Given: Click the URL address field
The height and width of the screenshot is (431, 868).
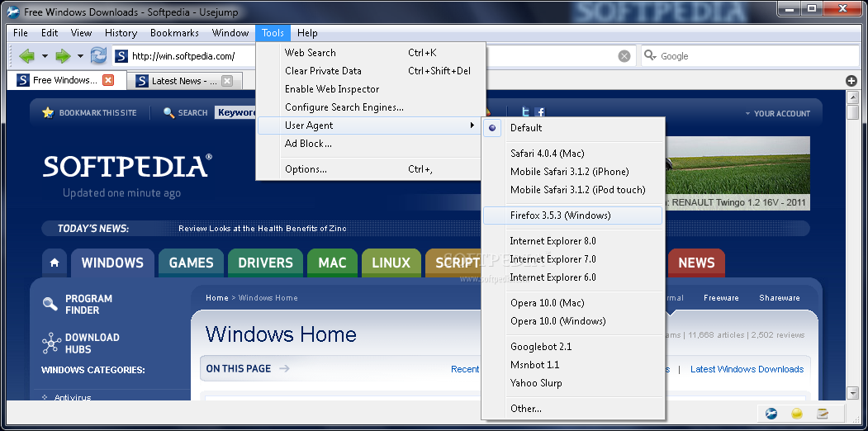Looking at the screenshot, I should 373,56.
